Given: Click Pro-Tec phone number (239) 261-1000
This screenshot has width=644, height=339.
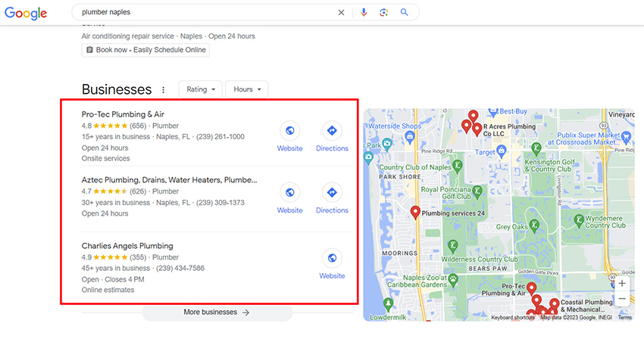Looking at the screenshot, I should tap(220, 137).
